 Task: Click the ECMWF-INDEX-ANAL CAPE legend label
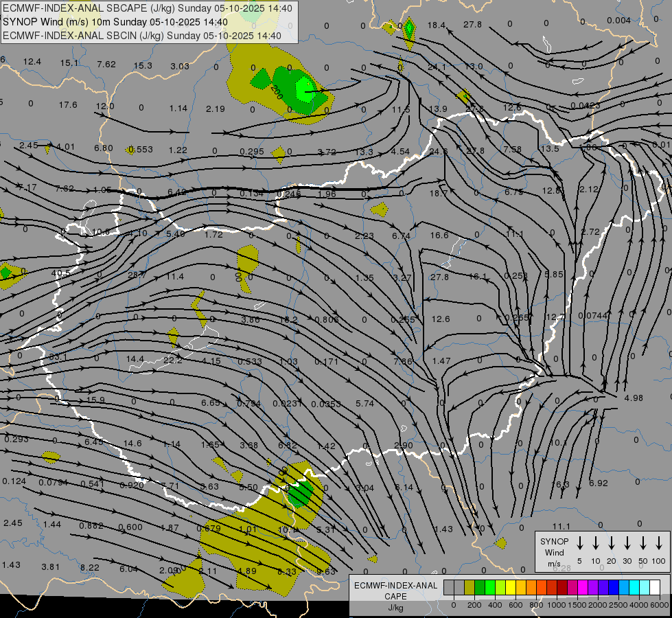click(x=395, y=591)
